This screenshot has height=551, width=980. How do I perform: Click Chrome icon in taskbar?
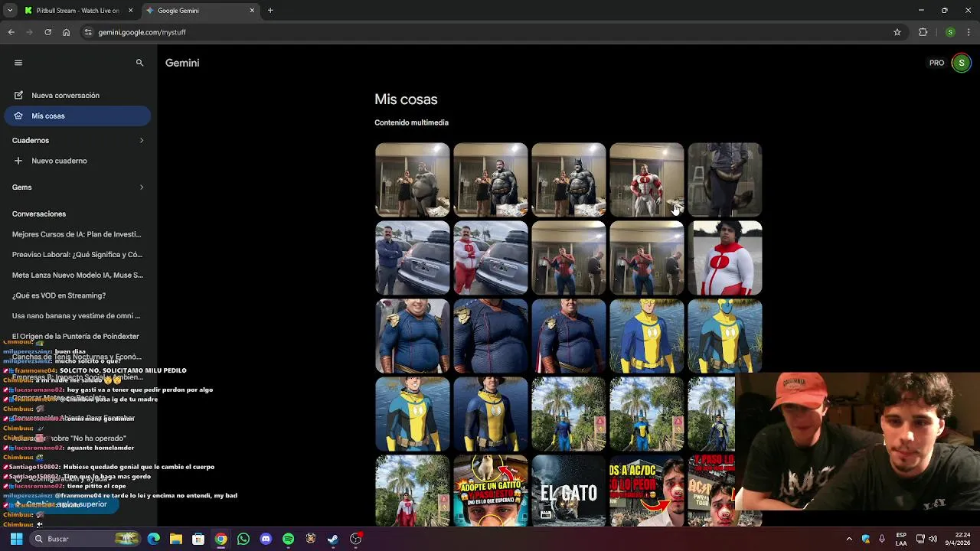(x=220, y=539)
